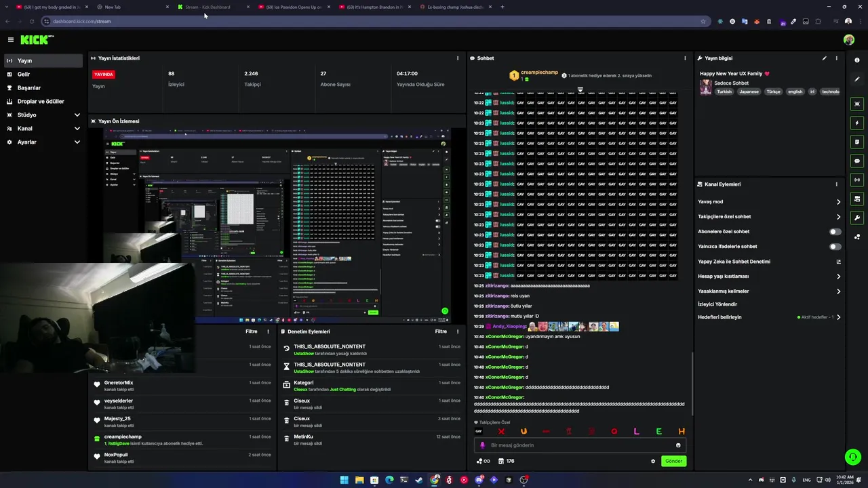Click the info icon in right sidebar

(x=857, y=60)
